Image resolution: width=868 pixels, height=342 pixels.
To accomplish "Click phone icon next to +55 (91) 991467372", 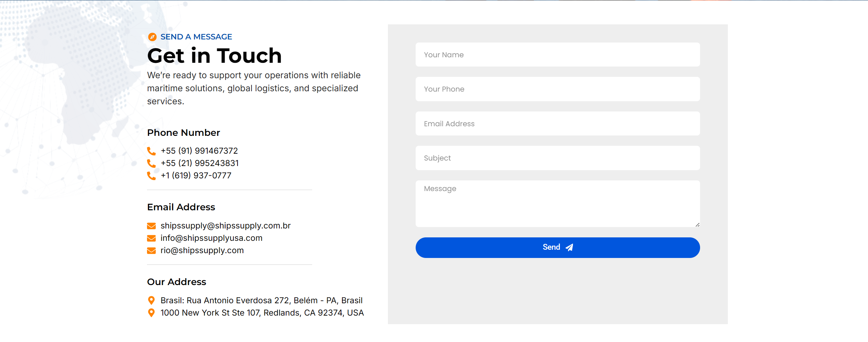I will click(x=151, y=151).
